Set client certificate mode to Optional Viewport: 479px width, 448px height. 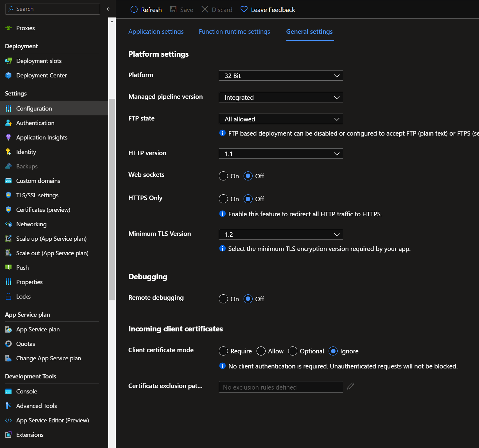[x=293, y=351]
